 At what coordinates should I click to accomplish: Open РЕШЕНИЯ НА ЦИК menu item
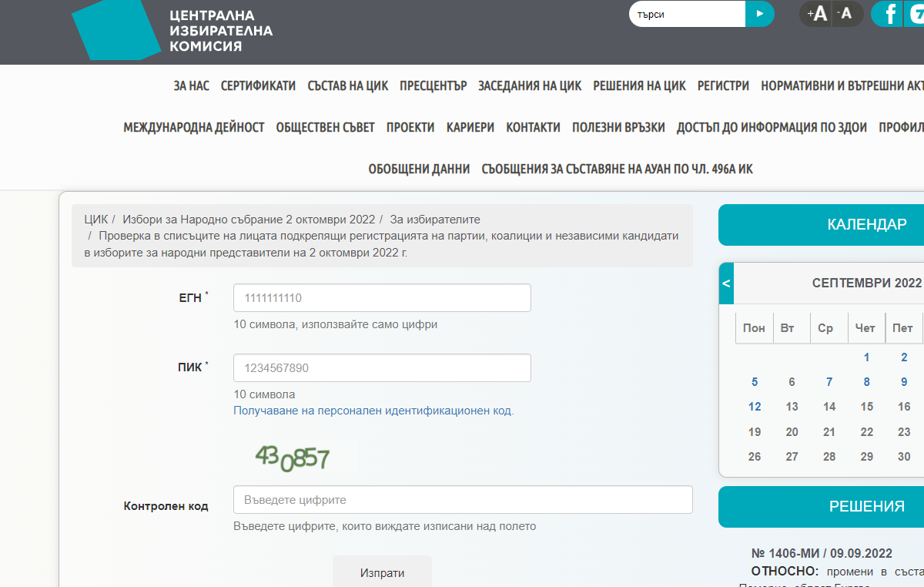click(639, 86)
